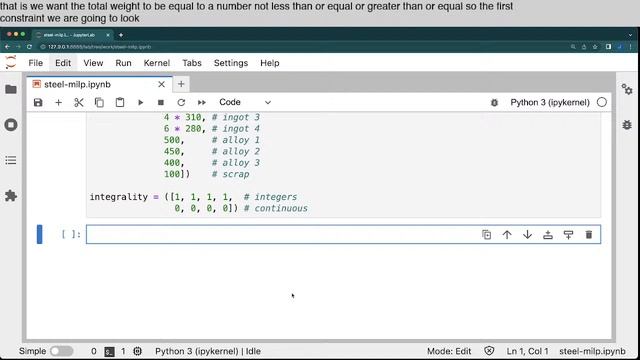640x360 pixels.
Task: Click the Ln 1, Col 1 status entry
Action: (527, 351)
